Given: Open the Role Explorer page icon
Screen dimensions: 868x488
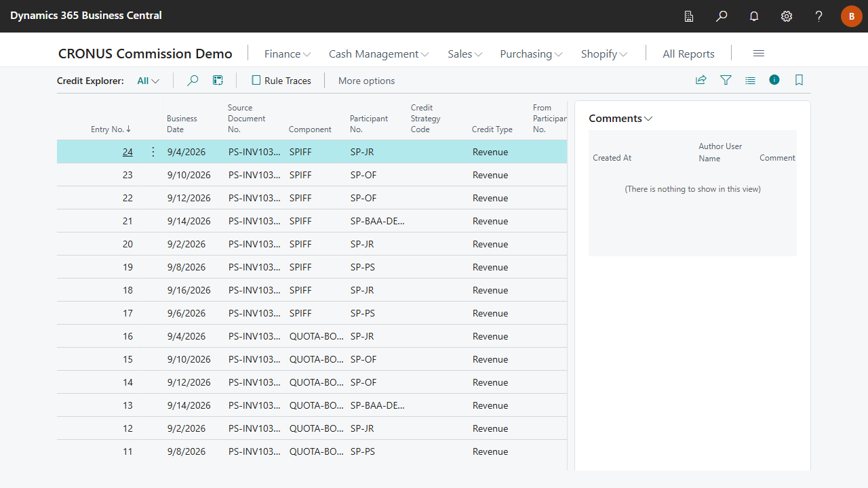Looking at the screenshot, I should click(689, 16).
